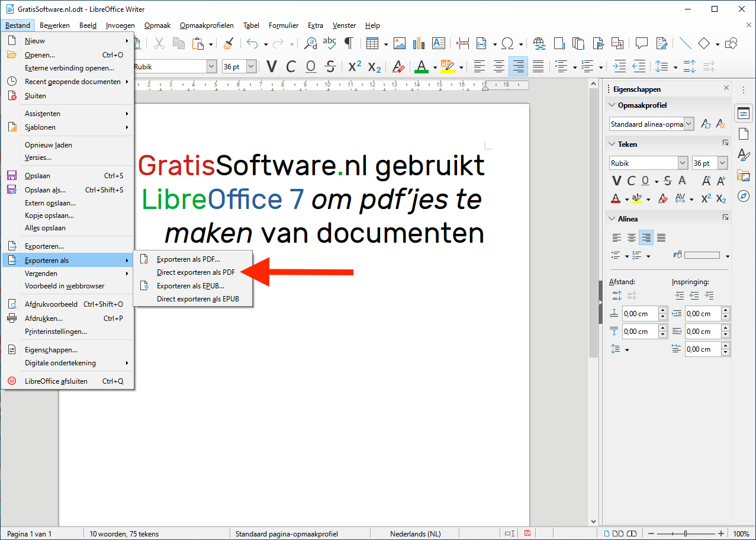The width and height of the screenshot is (756, 540).
Task: Click the zoom slider in the status bar
Action: coord(686,534)
